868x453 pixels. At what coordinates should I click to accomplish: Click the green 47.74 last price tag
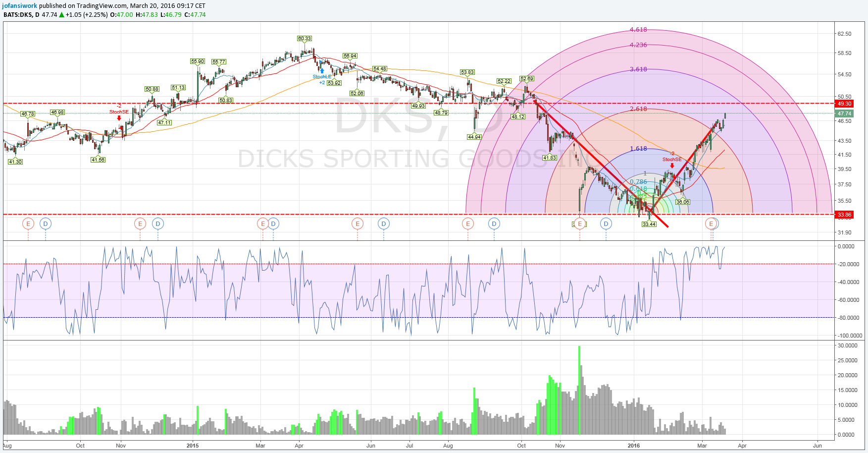(844, 113)
